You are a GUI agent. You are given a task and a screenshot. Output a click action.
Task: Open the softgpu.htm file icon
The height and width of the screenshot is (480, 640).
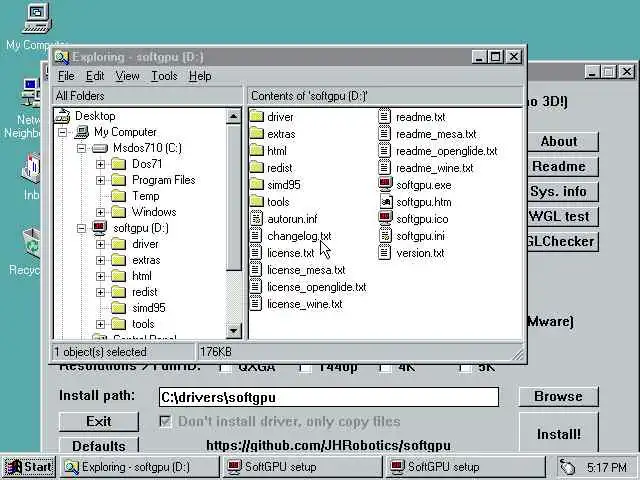coord(385,202)
